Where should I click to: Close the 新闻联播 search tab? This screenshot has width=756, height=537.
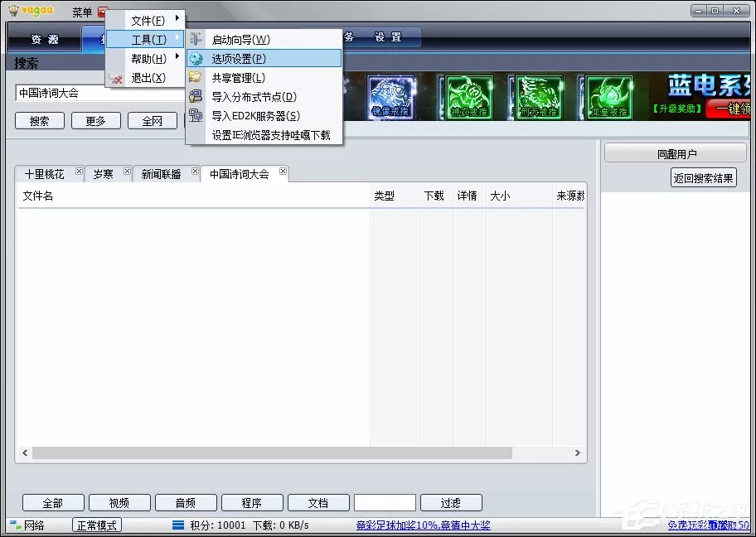click(195, 171)
